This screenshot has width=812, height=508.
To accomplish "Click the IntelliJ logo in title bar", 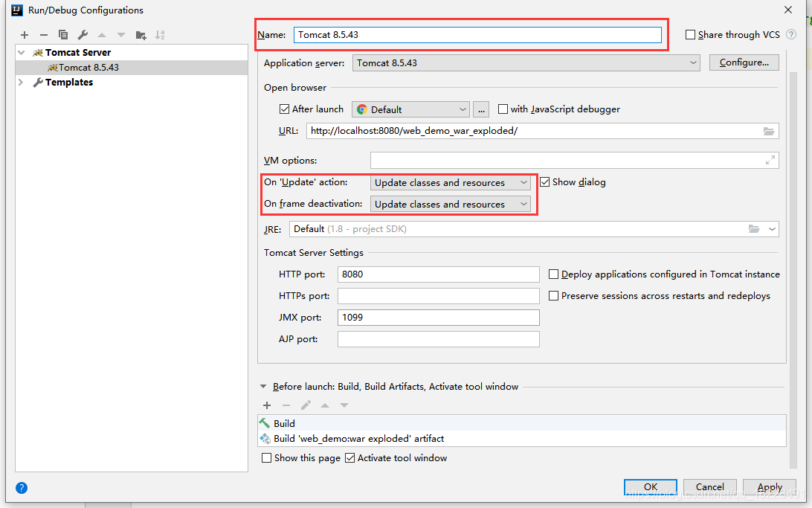I will coord(17,10).
